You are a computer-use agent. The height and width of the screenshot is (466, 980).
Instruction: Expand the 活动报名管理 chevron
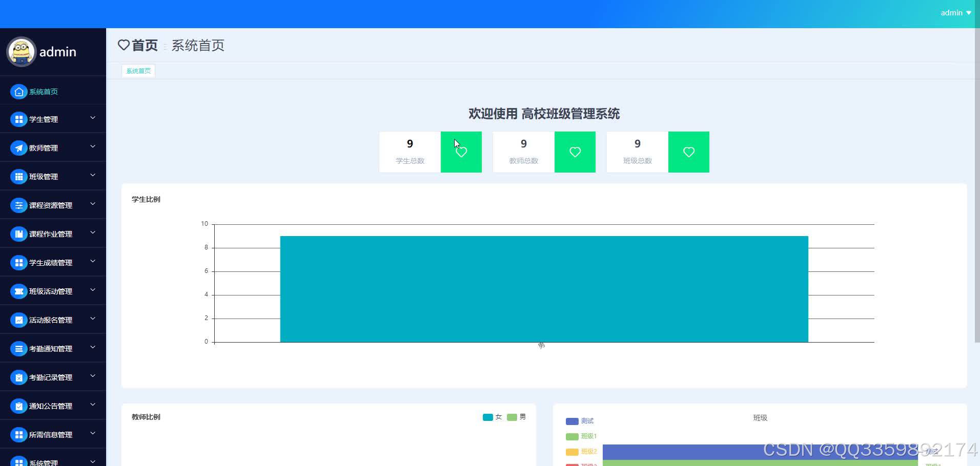point(93,319)
